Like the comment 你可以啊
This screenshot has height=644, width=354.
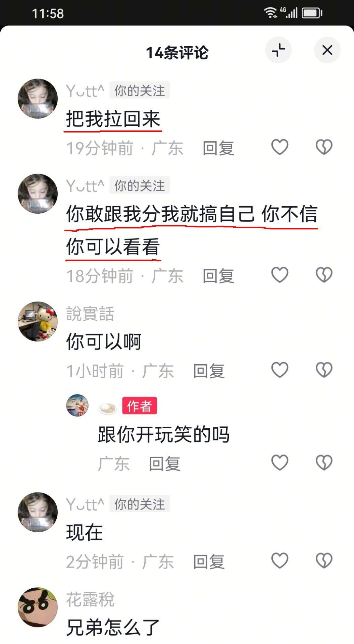pyautogui.click(x=280, y=370)
